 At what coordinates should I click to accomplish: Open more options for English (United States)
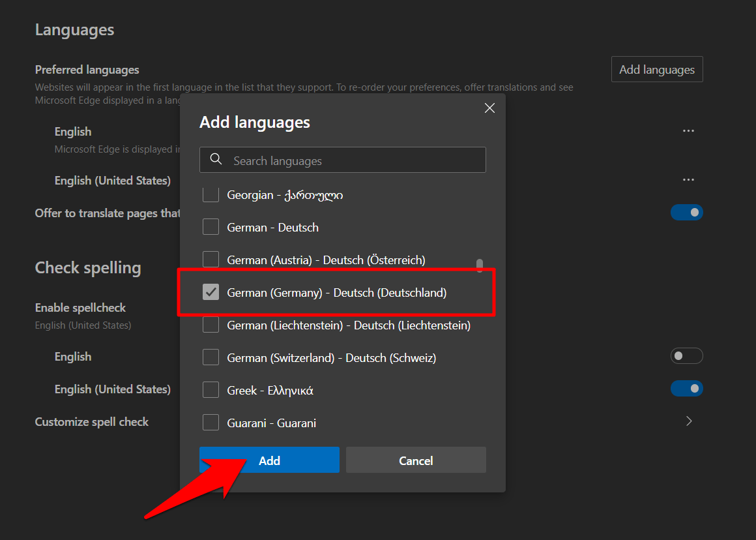pos(688,180)
